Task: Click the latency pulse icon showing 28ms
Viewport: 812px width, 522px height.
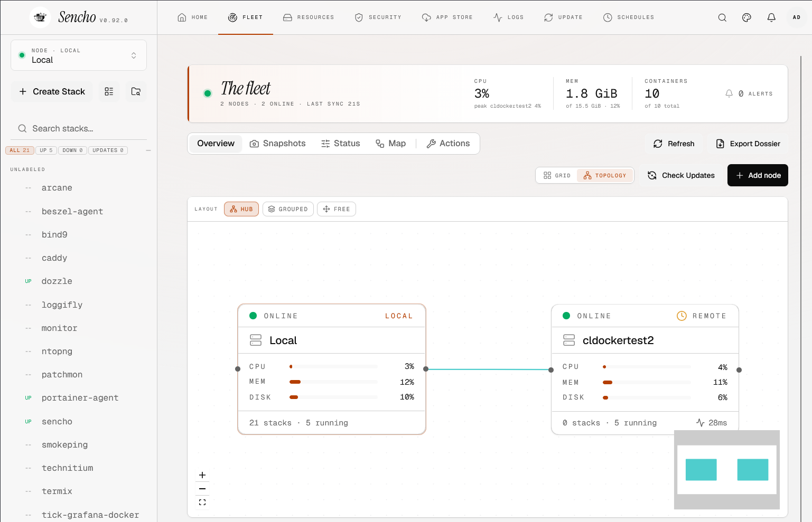Action: point(701,423)
